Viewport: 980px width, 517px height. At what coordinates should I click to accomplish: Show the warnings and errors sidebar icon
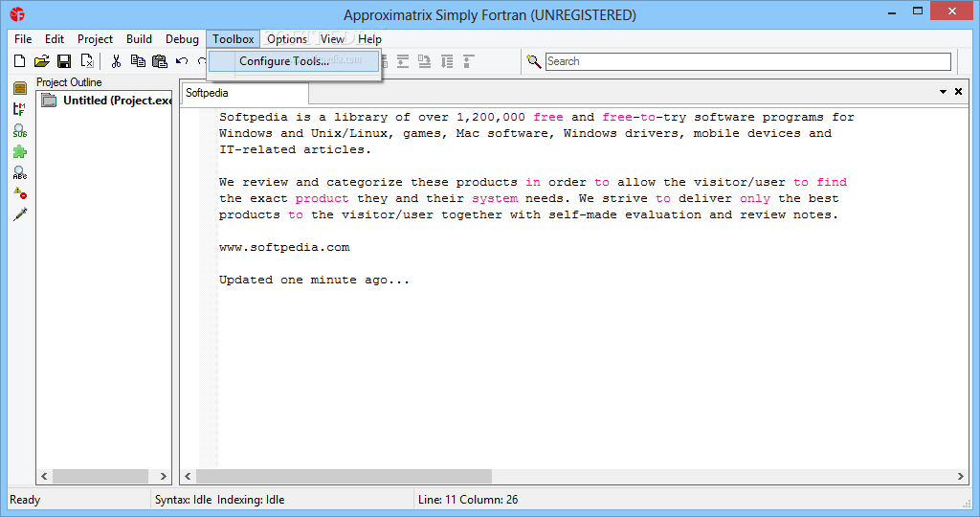[20, 193]
